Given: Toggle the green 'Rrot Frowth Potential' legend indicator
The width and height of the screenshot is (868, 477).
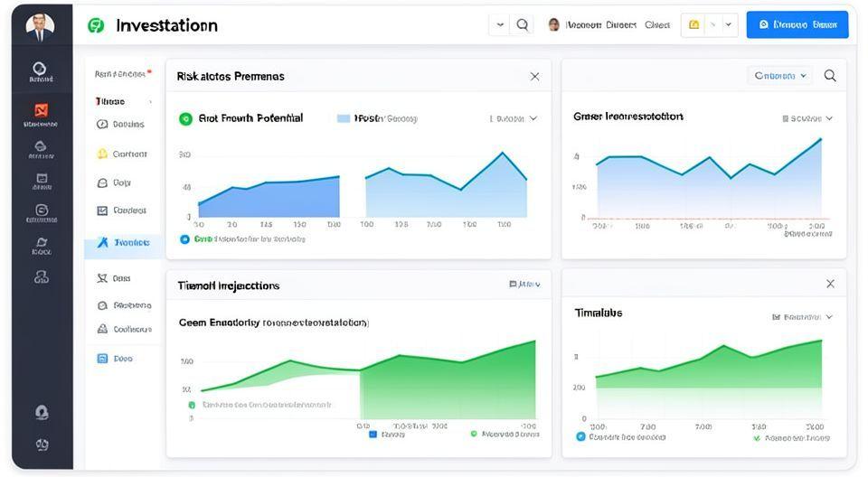Looking at the screenshot, I should click(185, 118).
